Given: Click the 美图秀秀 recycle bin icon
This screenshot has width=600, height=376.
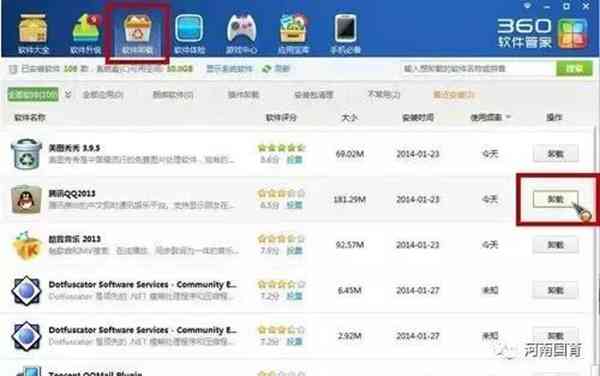Looking at the screenshot, I should 26,154.
